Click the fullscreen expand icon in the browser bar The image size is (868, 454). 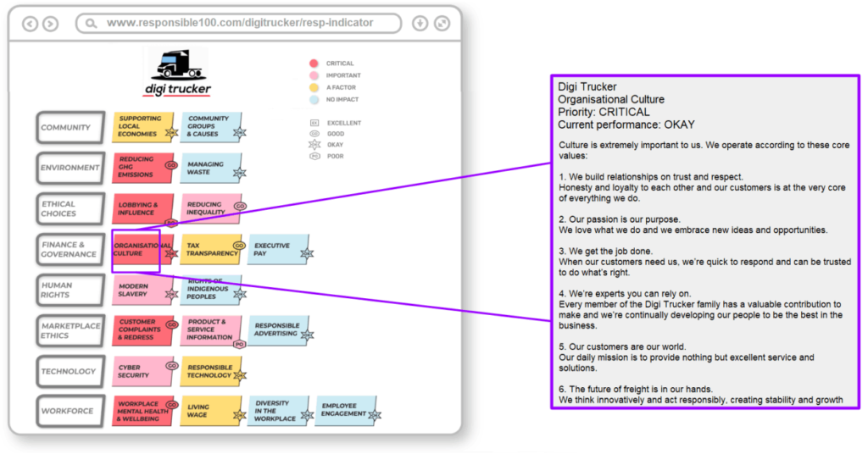442,23
